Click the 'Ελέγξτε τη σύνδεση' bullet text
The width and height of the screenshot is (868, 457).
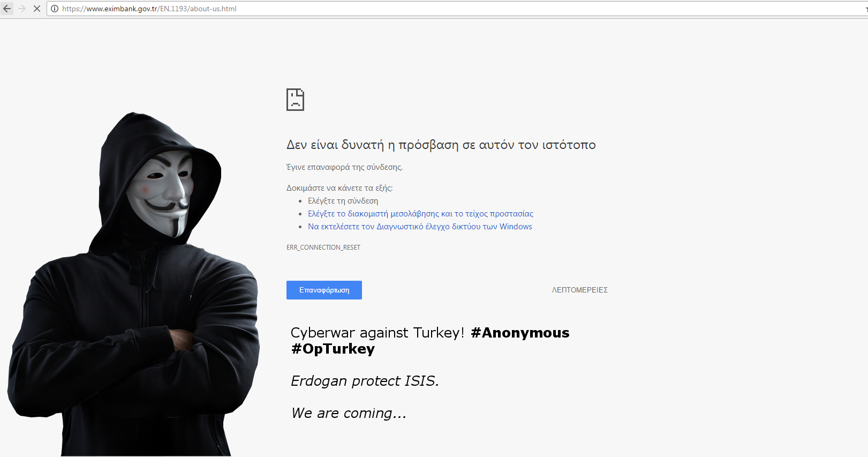(x=343, y=201)
